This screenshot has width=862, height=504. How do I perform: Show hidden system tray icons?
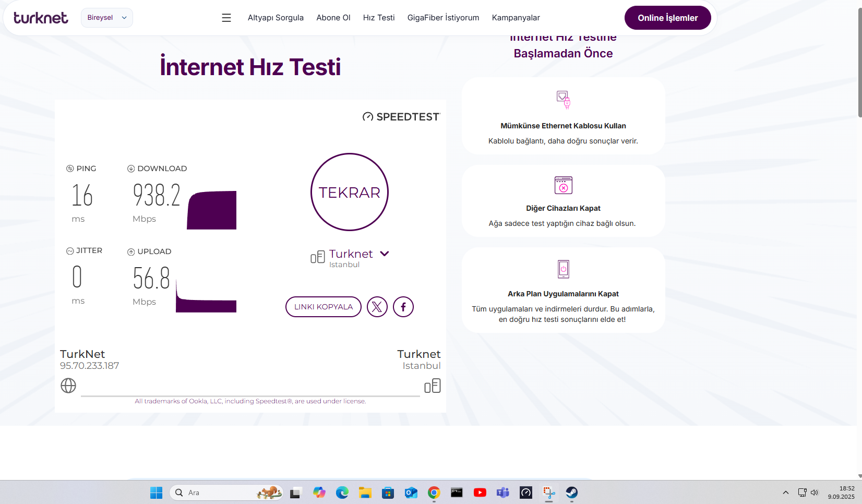(x=786, y=493)
